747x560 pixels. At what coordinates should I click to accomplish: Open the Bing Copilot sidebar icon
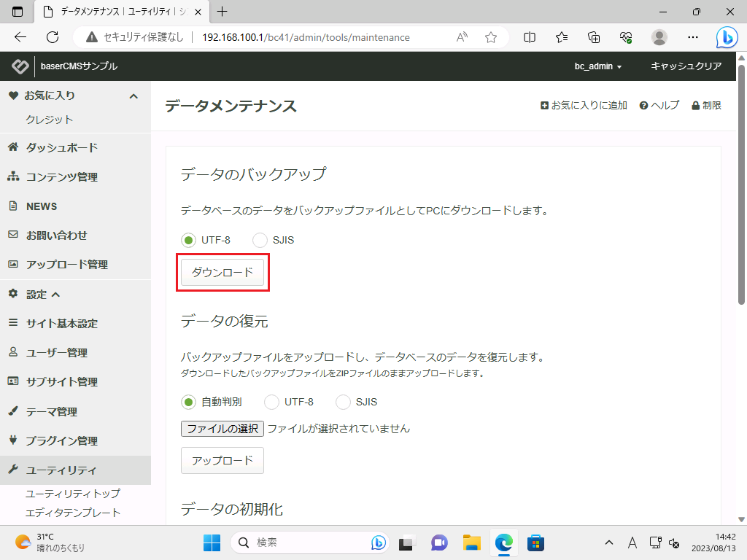[x=726, y=37]
